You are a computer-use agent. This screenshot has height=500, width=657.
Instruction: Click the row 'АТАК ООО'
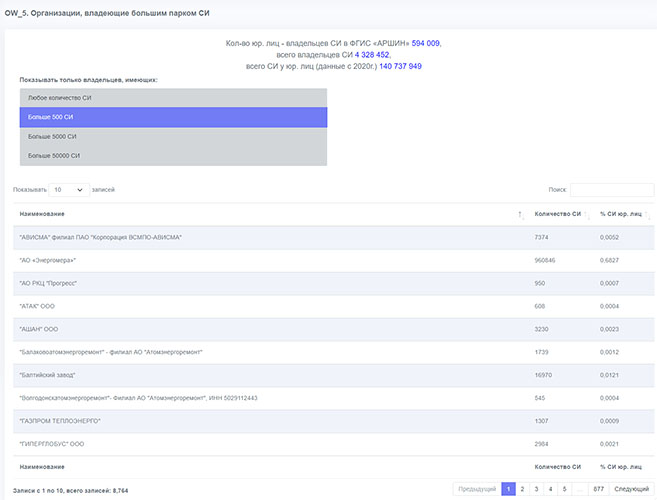[334, 306]
